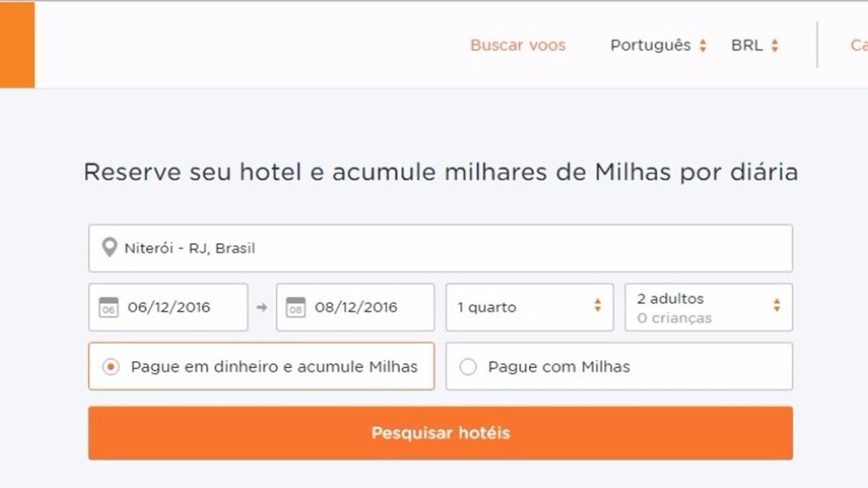Click the check-out calendar icon

pos(296,307)
